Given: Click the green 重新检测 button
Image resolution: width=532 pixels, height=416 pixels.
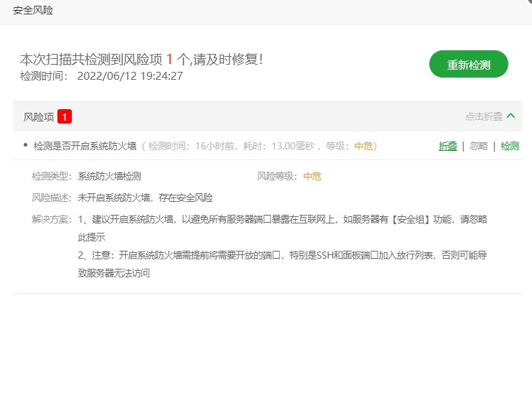Looking at the screenshot, I should click(x=469, y=64).
